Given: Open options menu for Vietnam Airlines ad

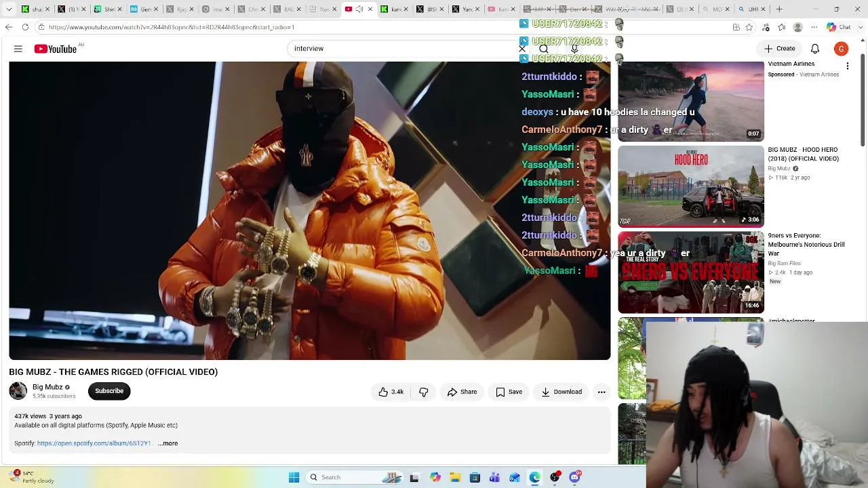Looking at the screenshot, I should [848, 66].
